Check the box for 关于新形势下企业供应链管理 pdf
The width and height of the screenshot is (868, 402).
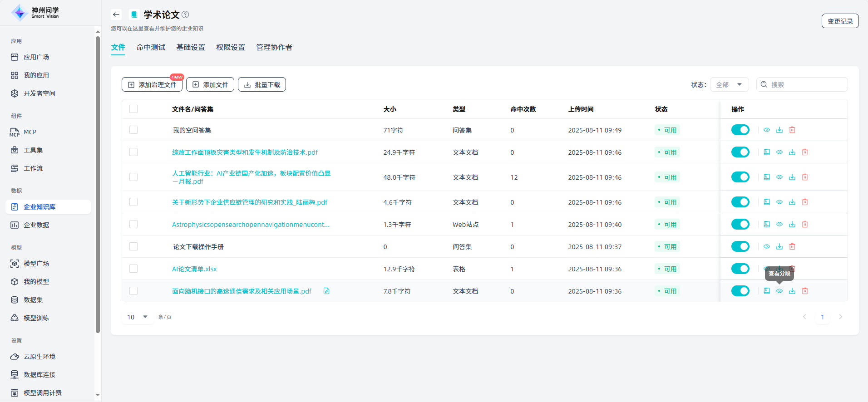point(133,202)
